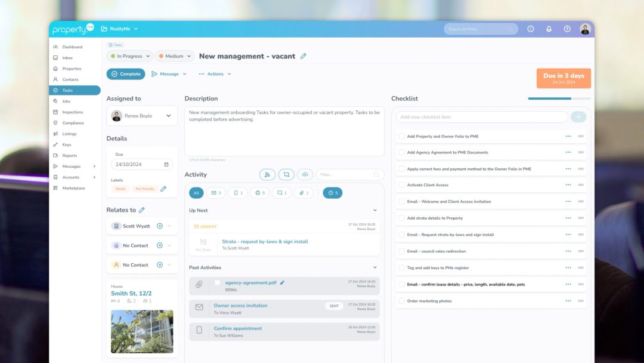This screenshot has height=363, width=644.
Task: Filter activity by the envelope tab showing 3
Action: coord(216,193)
